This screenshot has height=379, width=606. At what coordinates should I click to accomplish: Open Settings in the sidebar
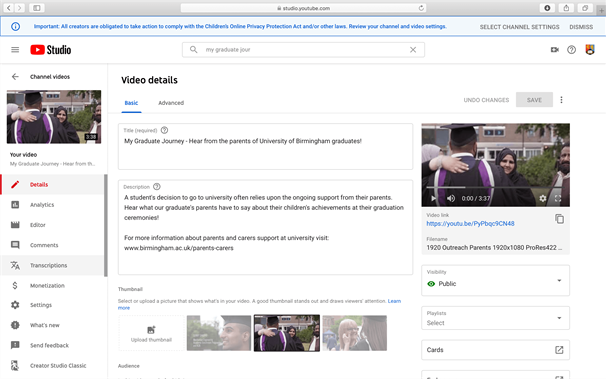(53, 305)
